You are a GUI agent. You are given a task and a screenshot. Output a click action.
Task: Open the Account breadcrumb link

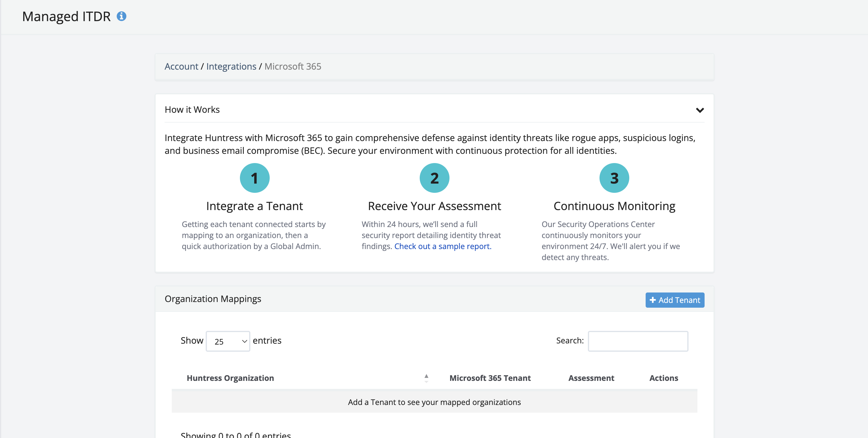181,66
